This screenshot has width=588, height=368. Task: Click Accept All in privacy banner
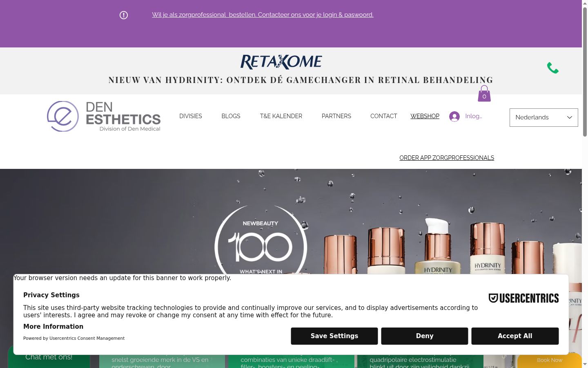[515, 336]
